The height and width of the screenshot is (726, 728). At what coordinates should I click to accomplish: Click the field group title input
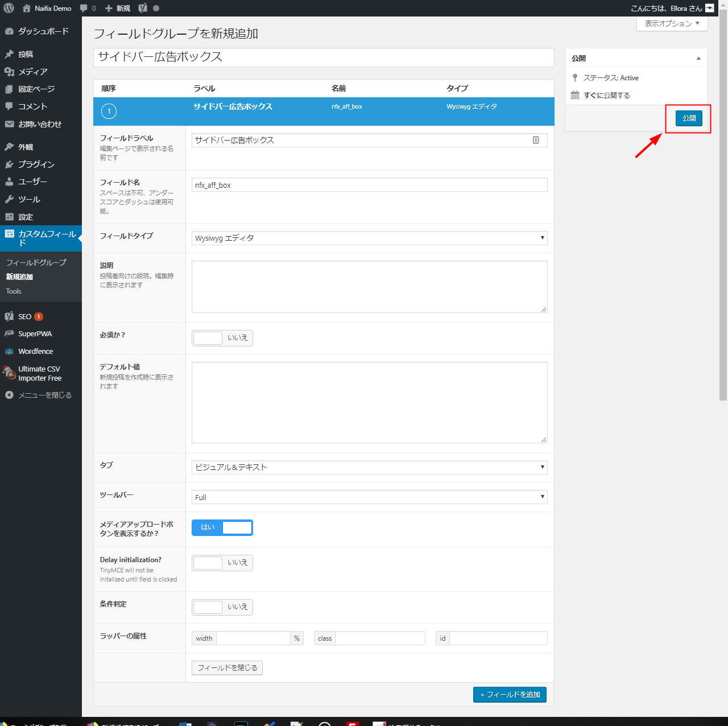[324, 57]
